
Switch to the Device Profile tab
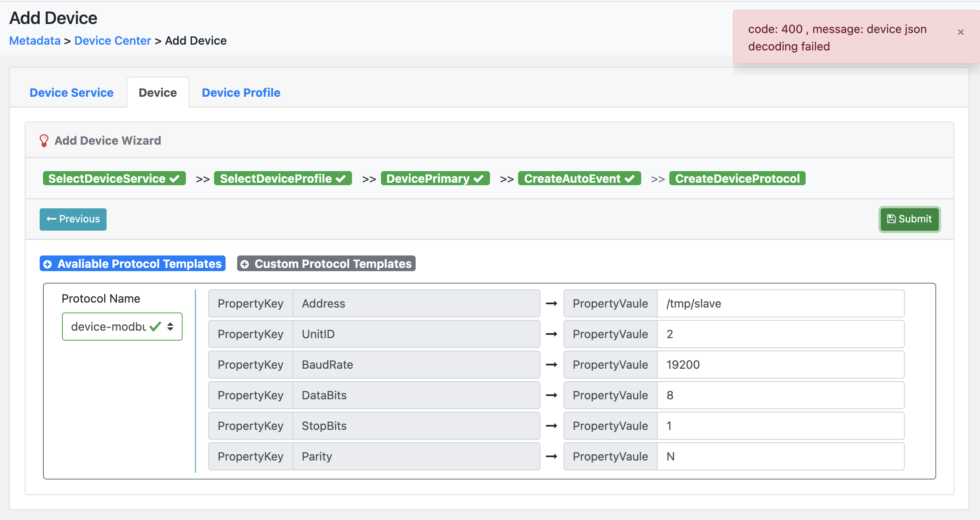[241, 93]
